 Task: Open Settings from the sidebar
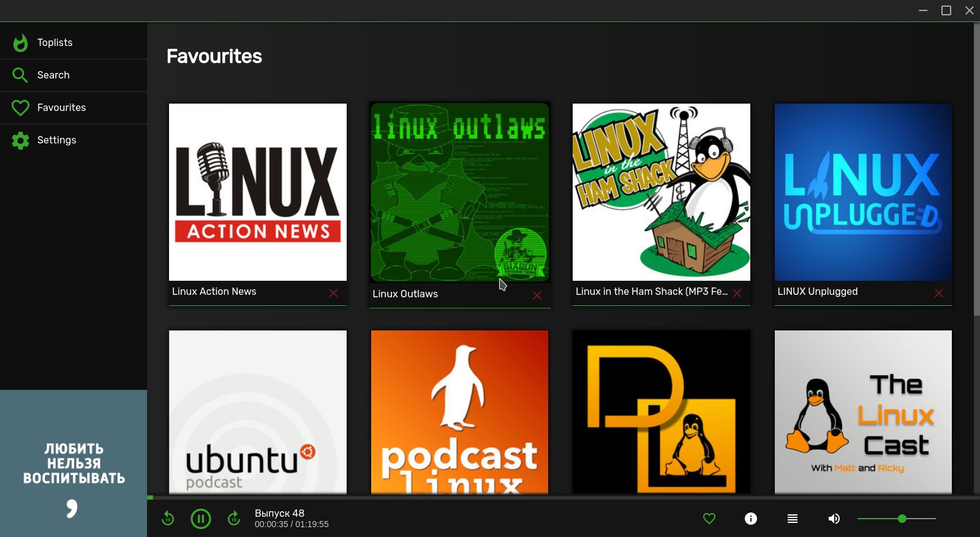pyautogui.click(x=73, y=140)
